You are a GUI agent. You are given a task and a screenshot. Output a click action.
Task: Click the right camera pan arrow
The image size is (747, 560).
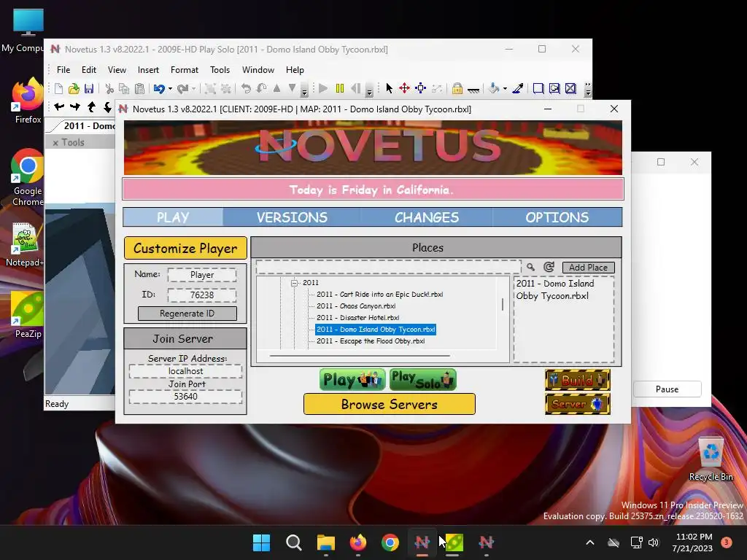coord(75,107)
